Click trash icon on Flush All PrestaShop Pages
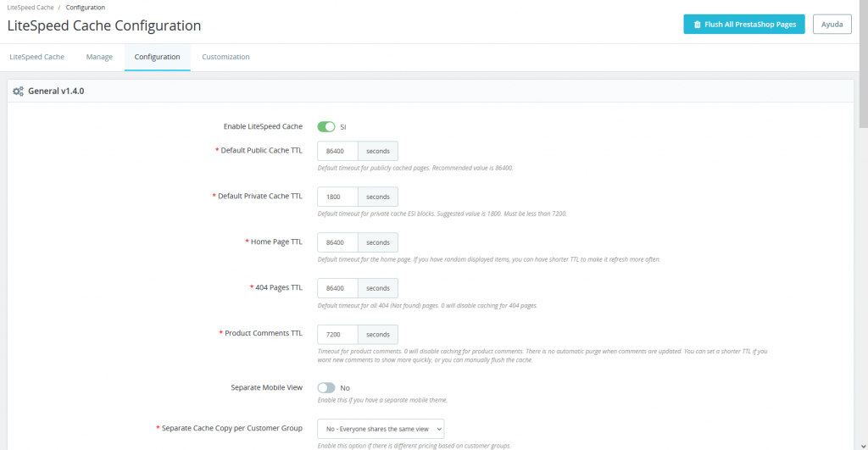Screen dimensions: 868x450 (x=697, y=25)
